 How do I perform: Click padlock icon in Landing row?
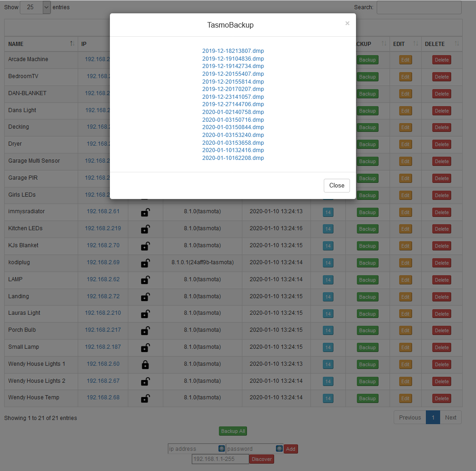click(145, 296)
